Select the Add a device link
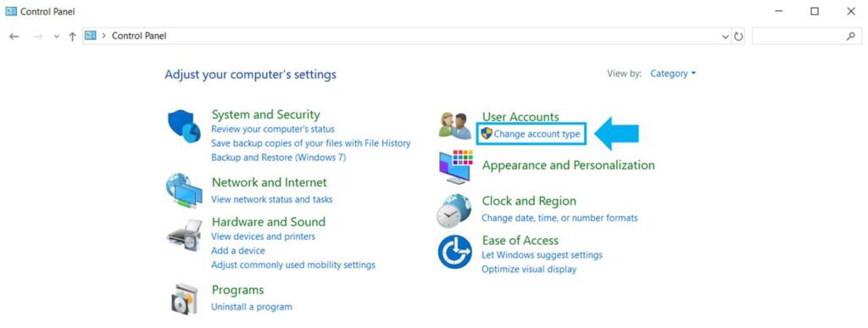This screenshot has height=328, width=868. 238,251
